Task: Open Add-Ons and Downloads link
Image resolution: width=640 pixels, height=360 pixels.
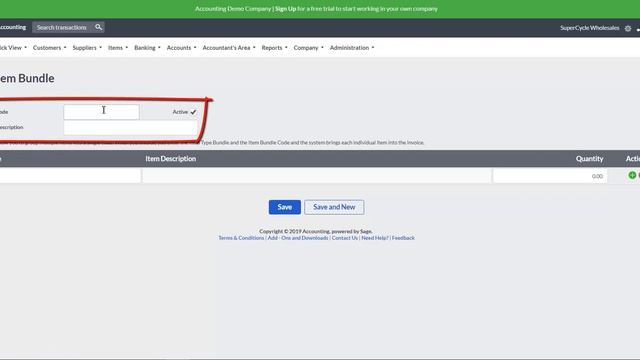Action: point(298,238)
